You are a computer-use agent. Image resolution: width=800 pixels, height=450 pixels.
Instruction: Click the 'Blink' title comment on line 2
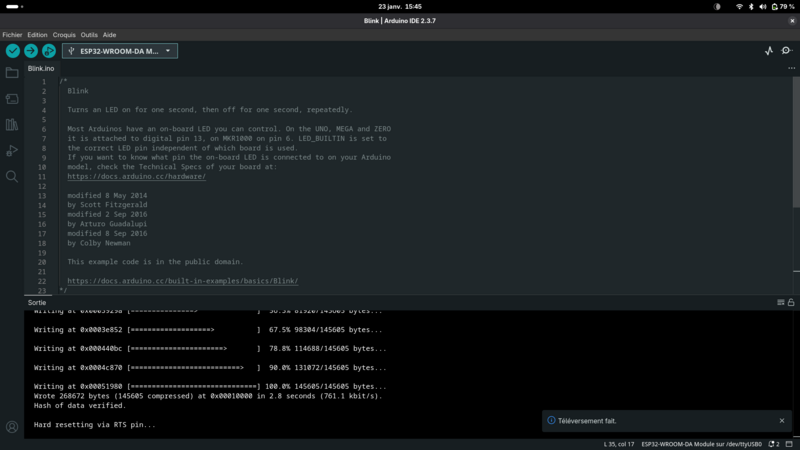point(78,91)
